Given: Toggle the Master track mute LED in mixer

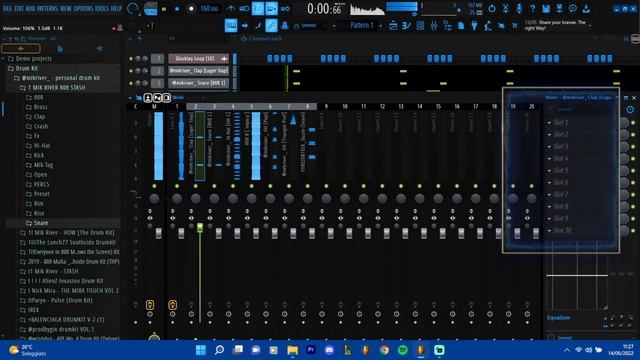Looking at the screenshot, I should click(154, 186).
